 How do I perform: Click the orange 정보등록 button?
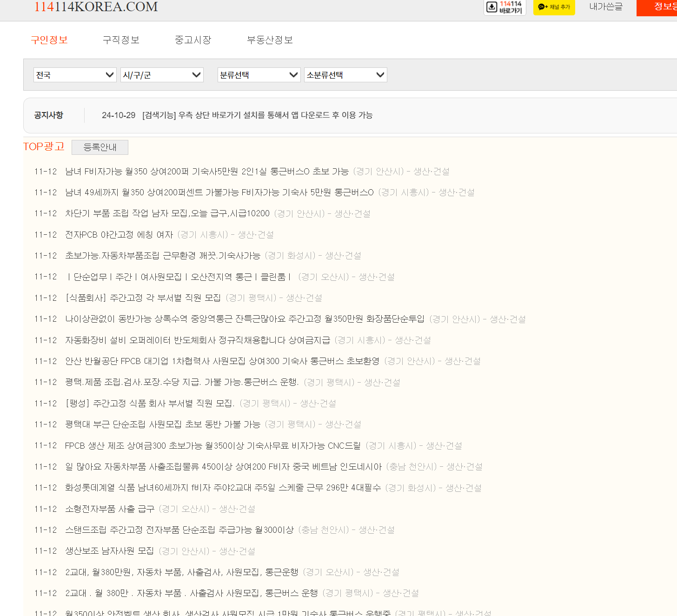(657, 7)
